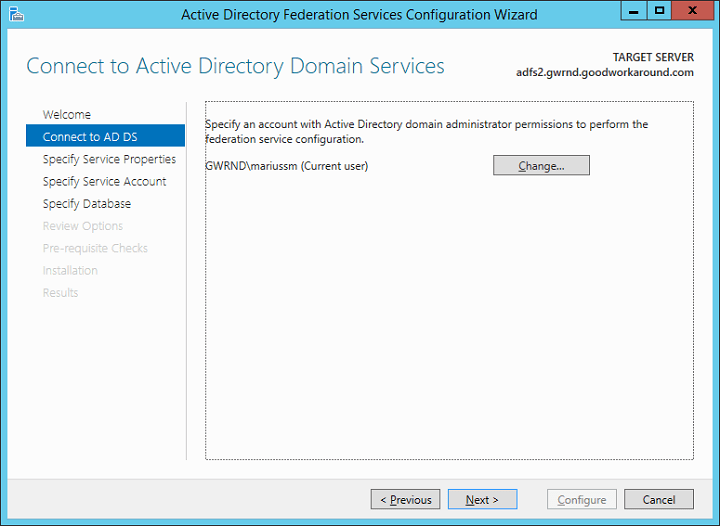The image size is (720, 526).
Task: Click the Configure button
Action: pyautogui.click(x=581, y=500)
